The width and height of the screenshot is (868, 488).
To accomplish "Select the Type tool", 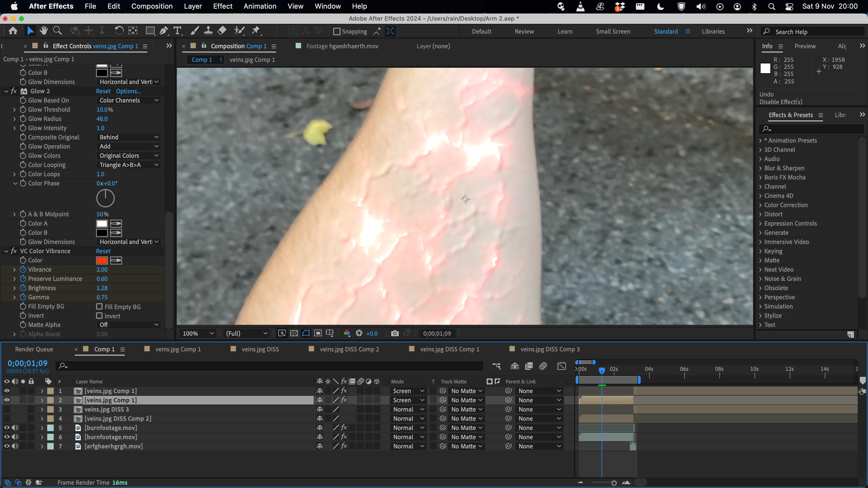I will tap(177, 31).
